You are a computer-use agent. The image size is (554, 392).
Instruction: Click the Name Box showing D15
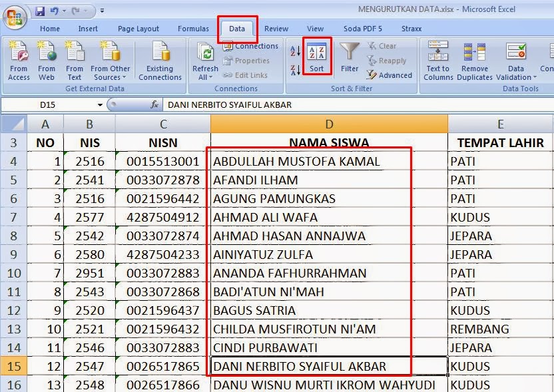pos(48,105)
